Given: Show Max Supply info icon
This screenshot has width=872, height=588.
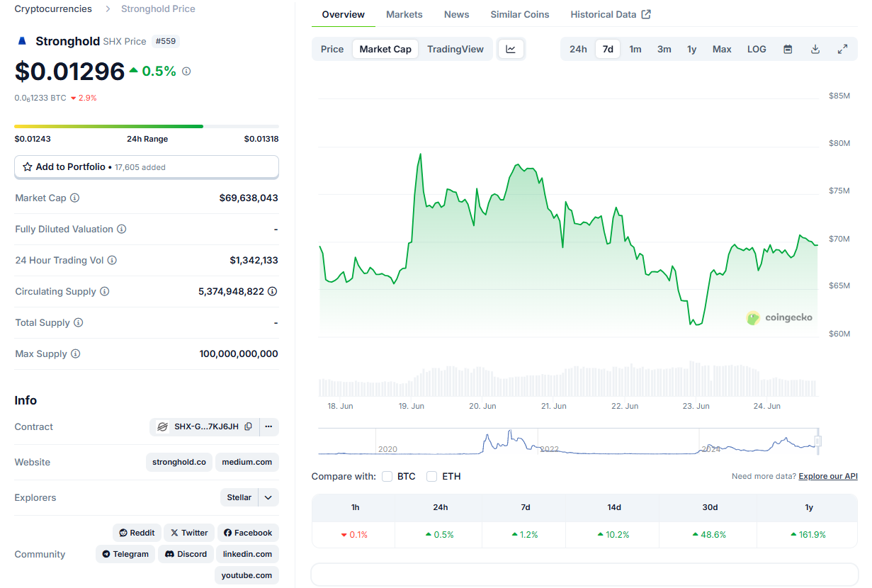Looking at the screenshot, I should coord(75,354).
